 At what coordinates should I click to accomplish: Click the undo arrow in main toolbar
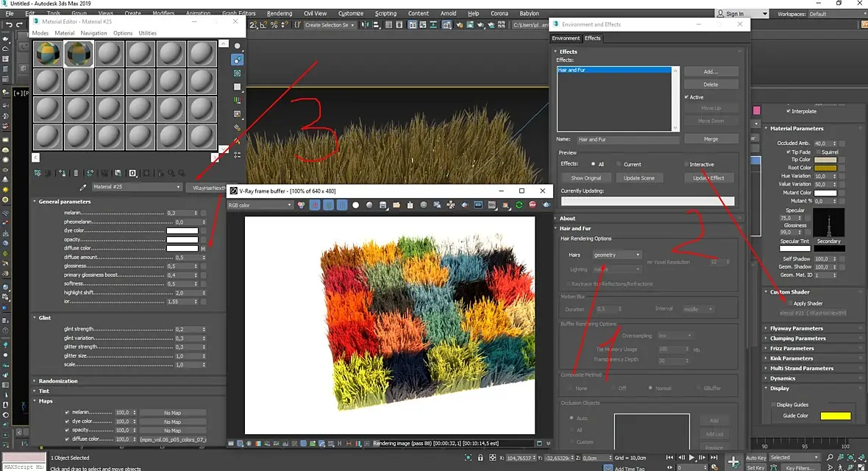pos(9,25)
